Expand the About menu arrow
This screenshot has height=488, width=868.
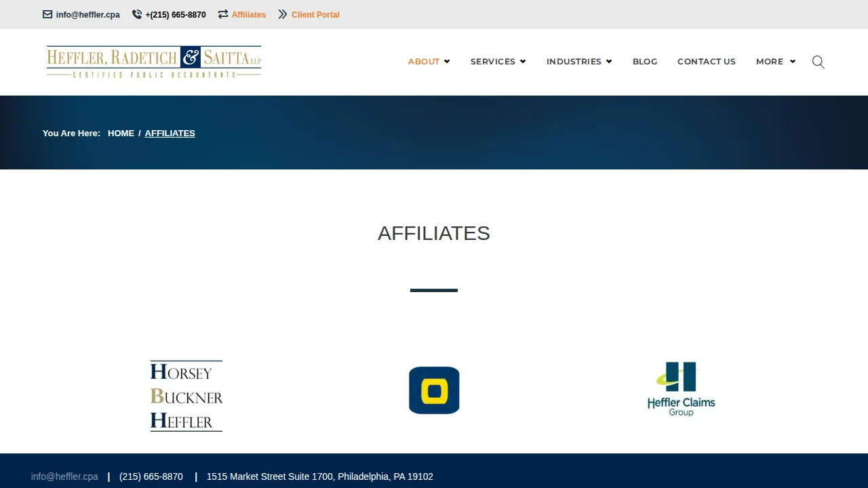447,62
